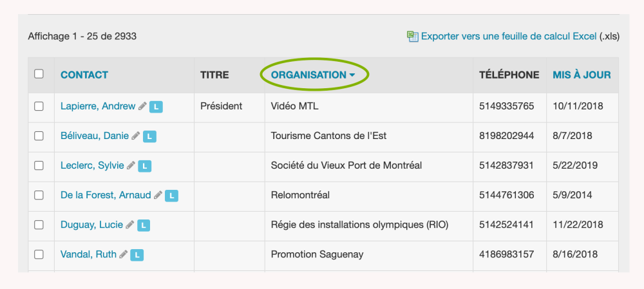
Task: Toggle the select-all checkbox in the table header
Action: (39, 74)
